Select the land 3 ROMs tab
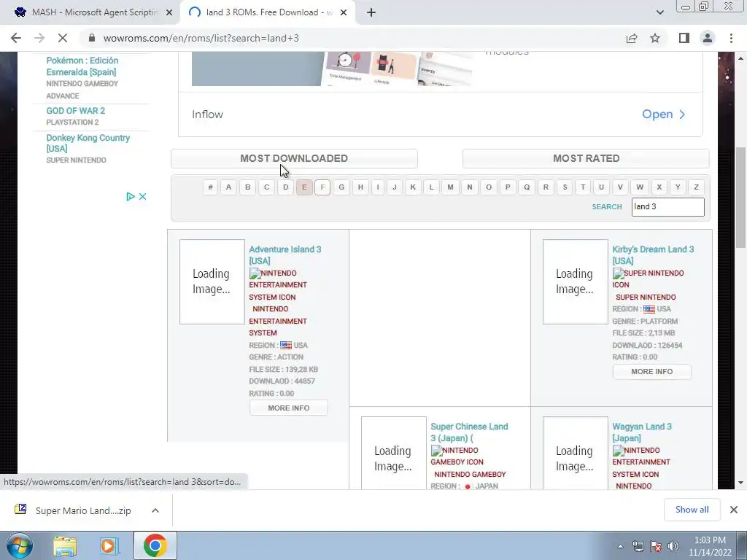Image resolution: width=747 pixels, height=560 pixels. (x=267, y=12)
